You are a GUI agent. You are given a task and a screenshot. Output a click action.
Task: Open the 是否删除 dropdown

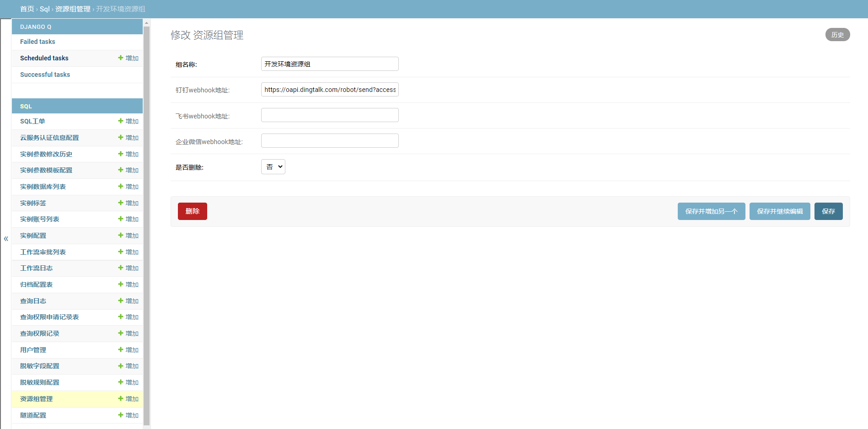click(x=273, y=167)
